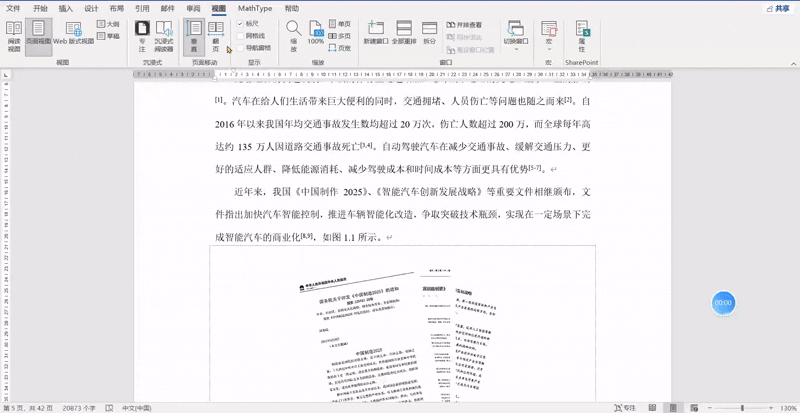Enable View Side by Side (并排查看)
The image size is (800, 413).
[464, 25]
